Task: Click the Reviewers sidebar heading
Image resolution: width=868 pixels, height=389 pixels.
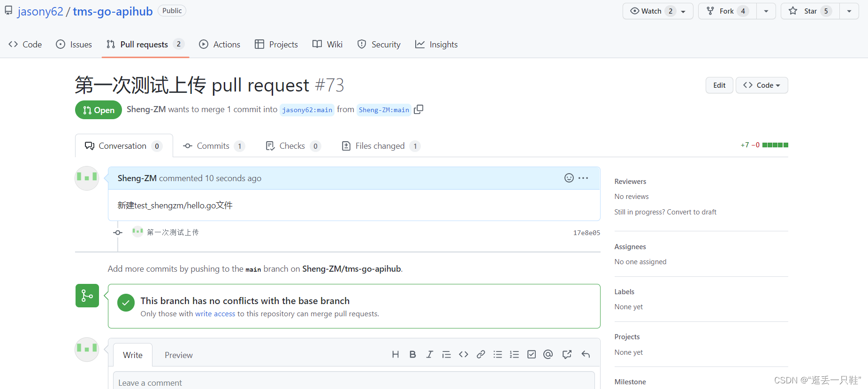Action: point(630,182)
